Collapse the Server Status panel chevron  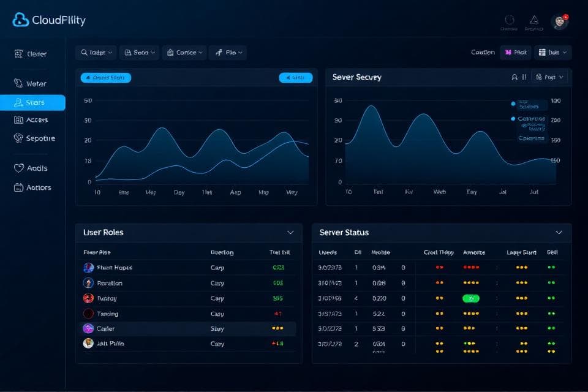pyautogui.click(x=559, y=233)
